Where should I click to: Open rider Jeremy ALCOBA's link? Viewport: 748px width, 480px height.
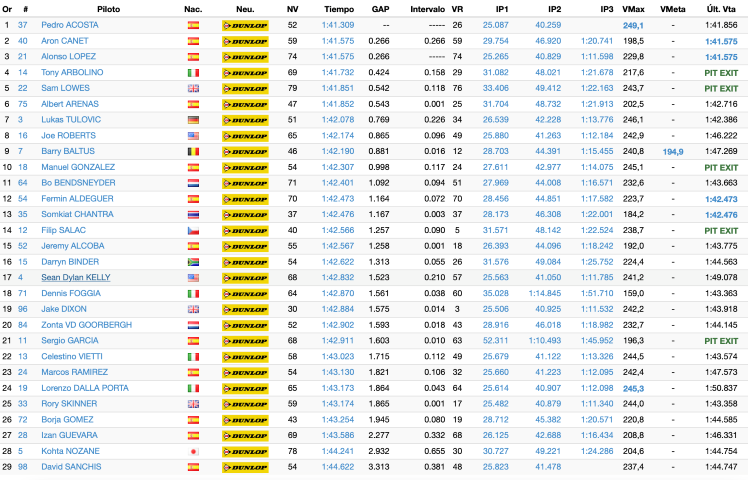point(73,246)
